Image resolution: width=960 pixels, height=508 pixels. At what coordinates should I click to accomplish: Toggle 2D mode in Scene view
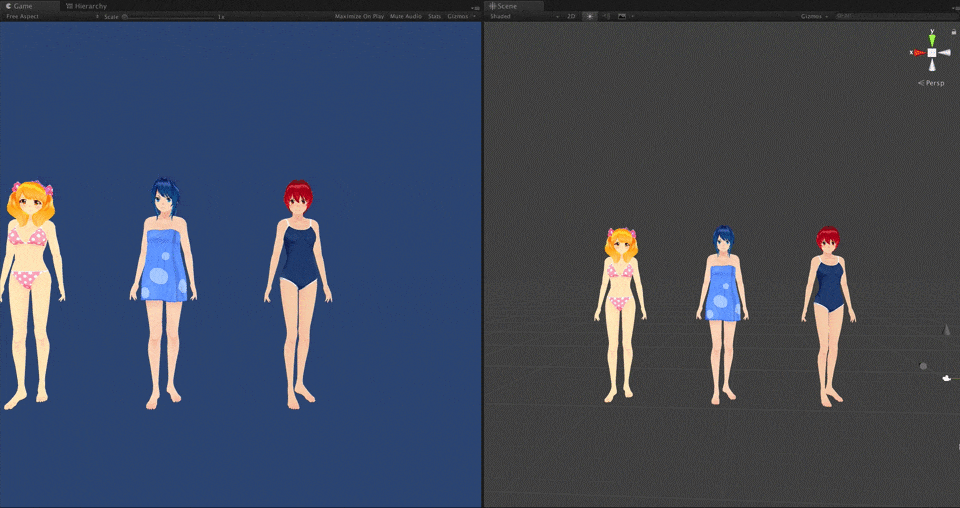571,17
